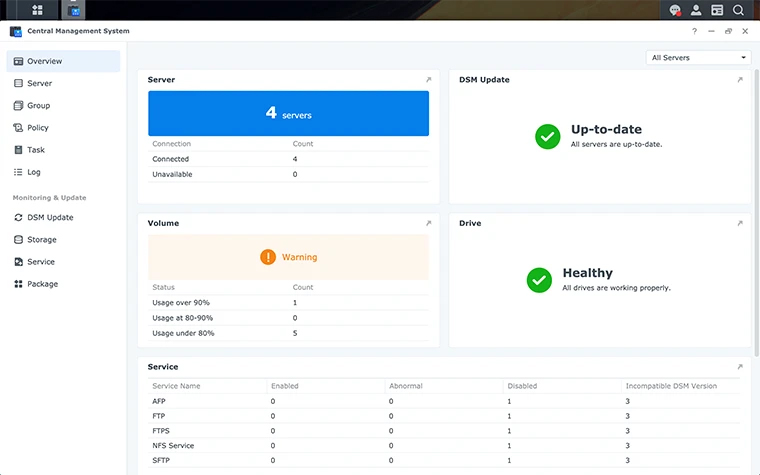Open the All Servers dropdown
This screenshot has height=475, width=760.
click(x=698, y=58)
